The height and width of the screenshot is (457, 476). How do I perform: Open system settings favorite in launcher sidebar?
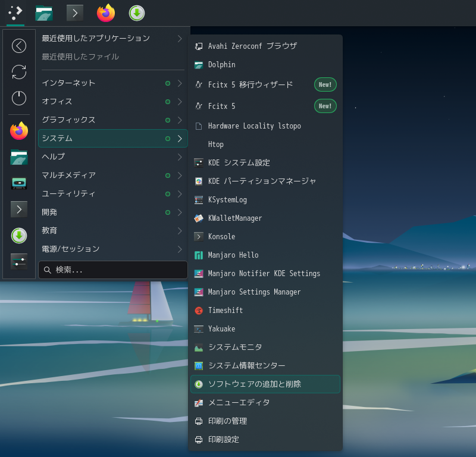[19, 262]
